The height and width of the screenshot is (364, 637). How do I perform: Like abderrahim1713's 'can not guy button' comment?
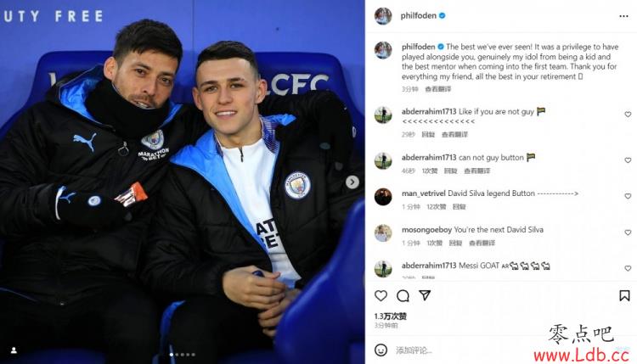point(628,160)
